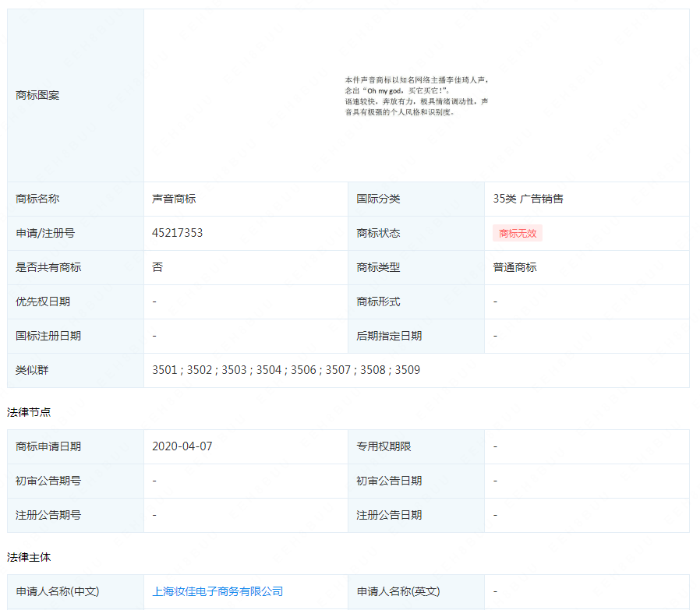Click the 申请人名称(英文) field label
Viewport: 700px width, 610px height.
point(398,591)
